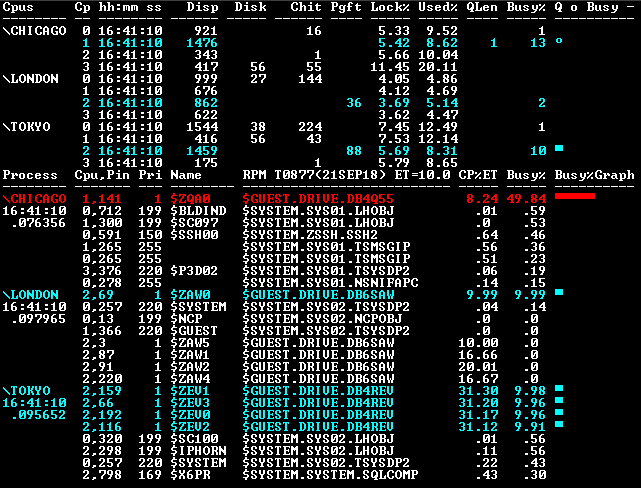This screenshot has width=641, height=488.
Task: Select the $ZEV1 process name
Action: (x=191, y=391)
